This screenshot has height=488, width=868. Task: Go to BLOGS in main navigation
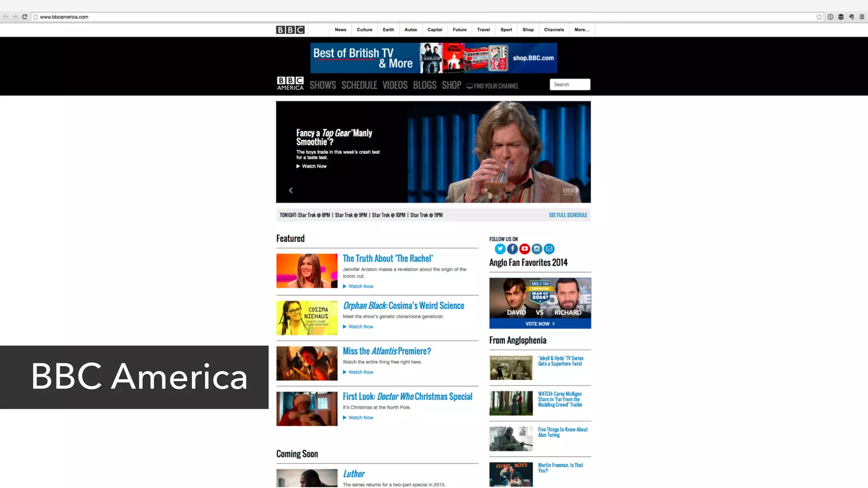click(x=425, y=85)
